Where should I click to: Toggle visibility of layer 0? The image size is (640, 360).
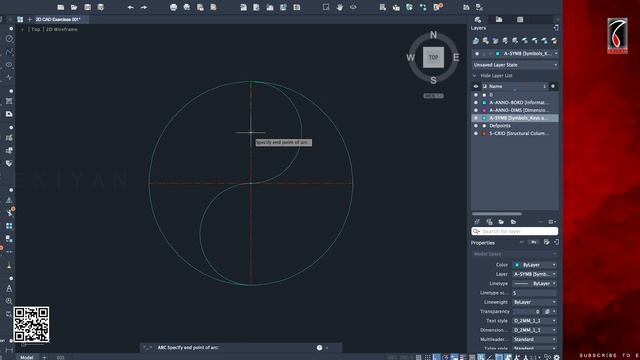(x=476, y=95)
